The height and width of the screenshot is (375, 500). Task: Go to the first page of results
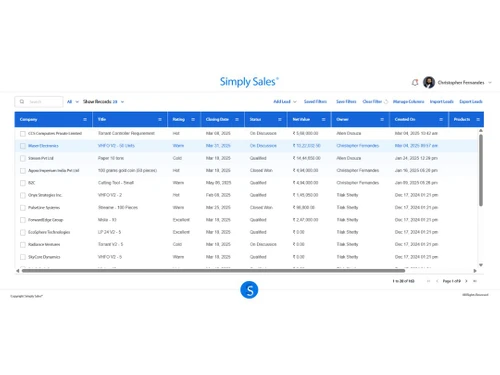click(429, 281)
